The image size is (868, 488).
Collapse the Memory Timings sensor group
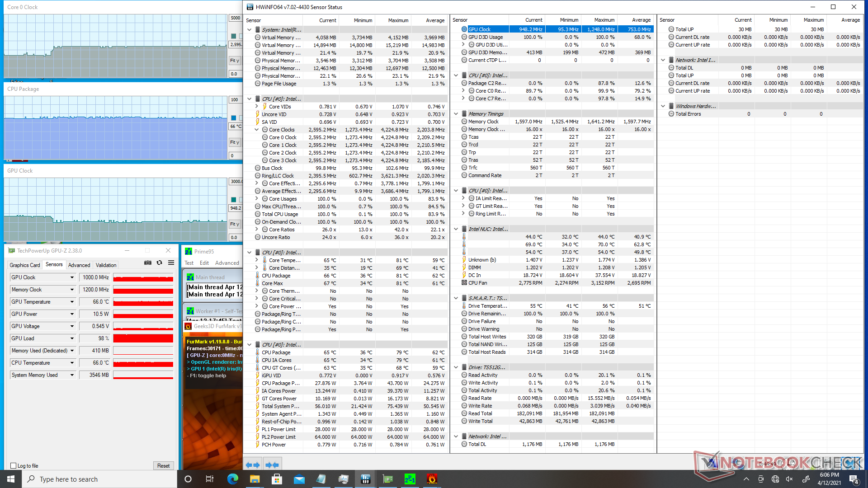(456, 114)
